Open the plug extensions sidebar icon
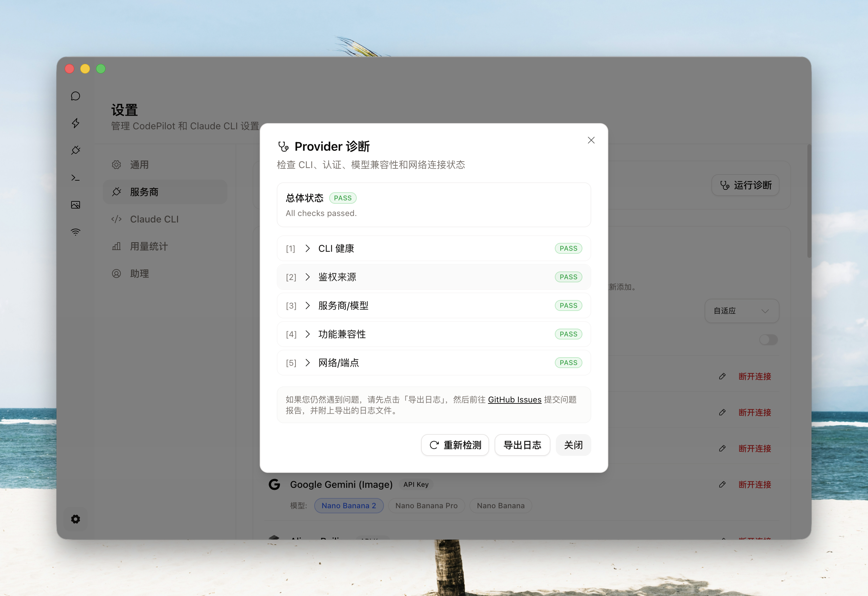868x596 pixels. (76, 150)
